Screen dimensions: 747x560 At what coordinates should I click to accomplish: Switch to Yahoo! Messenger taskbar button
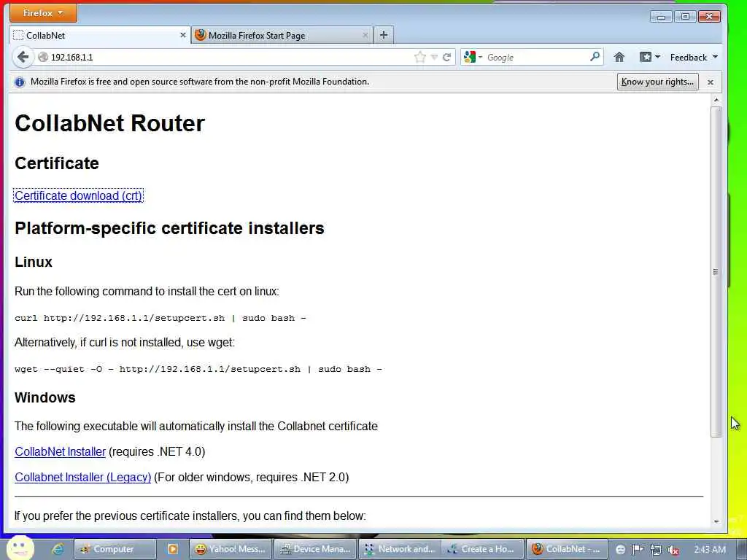pos(231,549)
